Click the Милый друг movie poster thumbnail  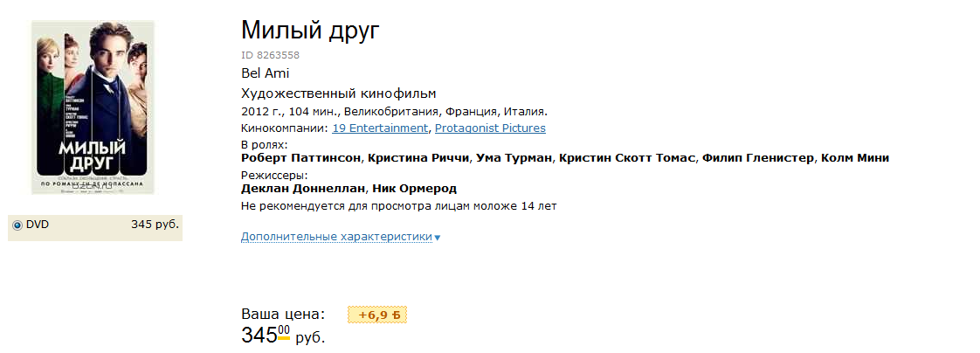tap(93, 107)
